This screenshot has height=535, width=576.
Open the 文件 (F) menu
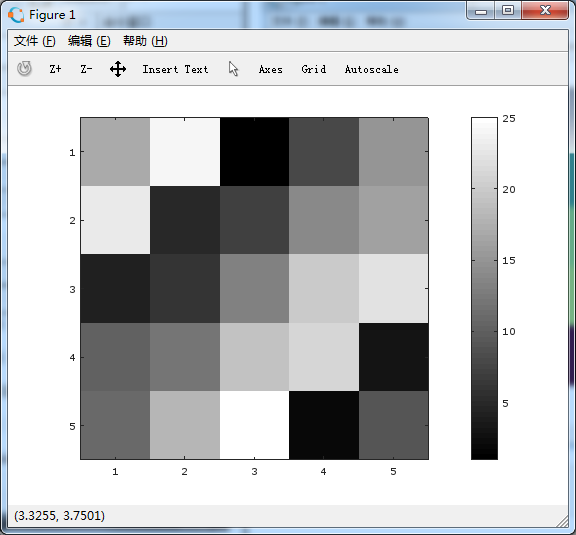35,41
